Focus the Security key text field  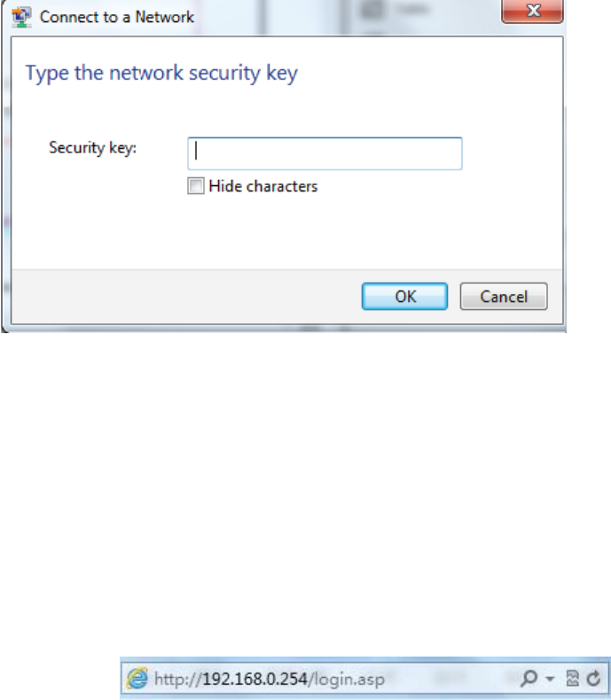[325, 153]
